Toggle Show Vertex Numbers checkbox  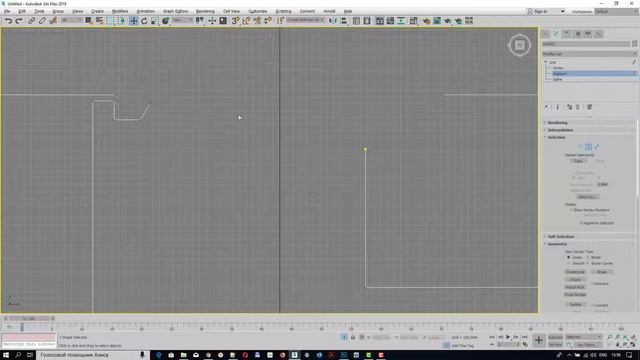(x=572, y=210)
